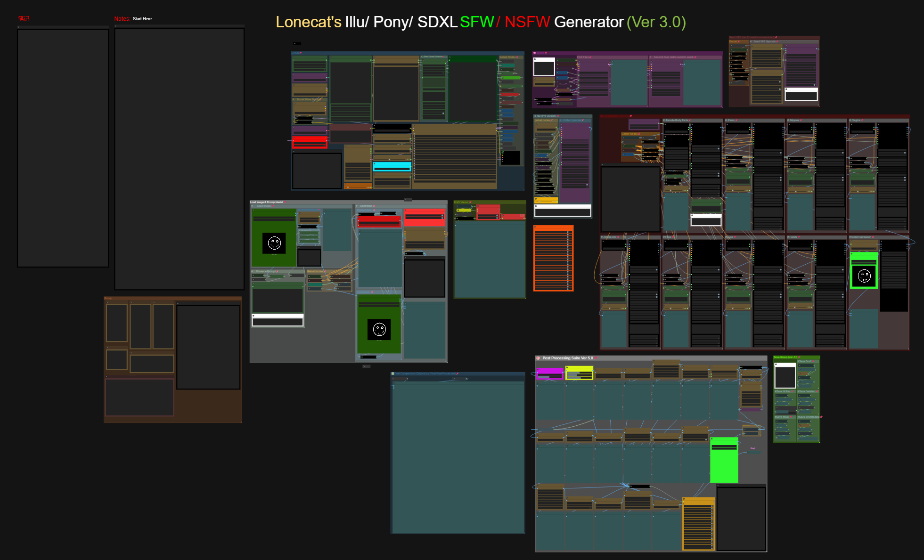Click smiley face thumbnail in Load Image node
This screenshot has width=924, height=560.
coord(274,243)
